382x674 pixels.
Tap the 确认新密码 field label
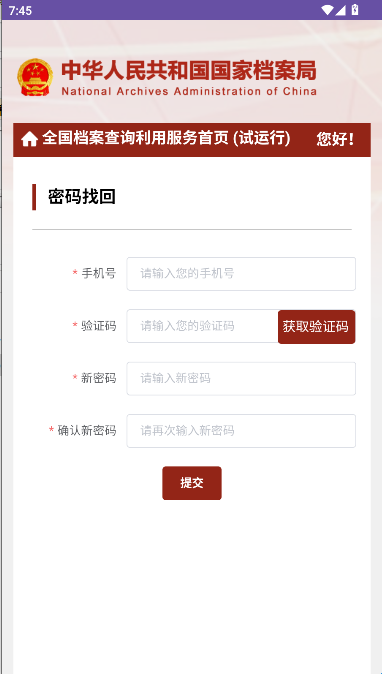point(87,431)
